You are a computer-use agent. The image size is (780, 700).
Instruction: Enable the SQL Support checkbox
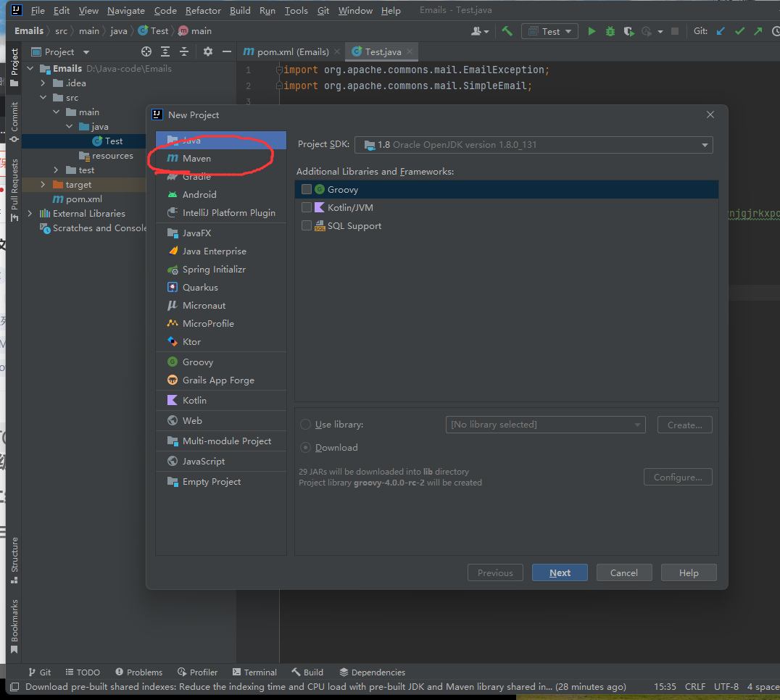(307, 225)
